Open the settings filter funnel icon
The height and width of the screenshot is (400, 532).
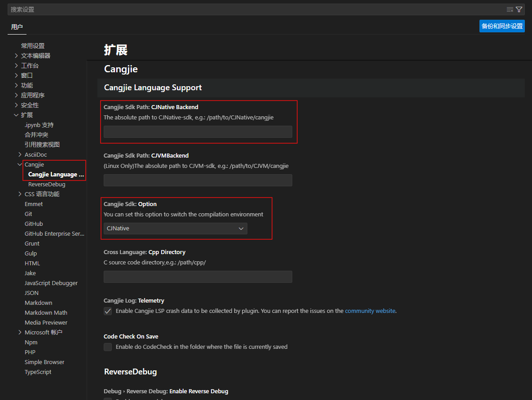[519, 9]
